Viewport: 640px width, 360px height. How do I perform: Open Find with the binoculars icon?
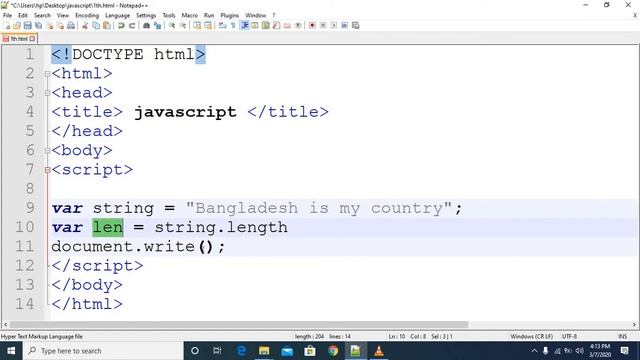tap(146, 26)
